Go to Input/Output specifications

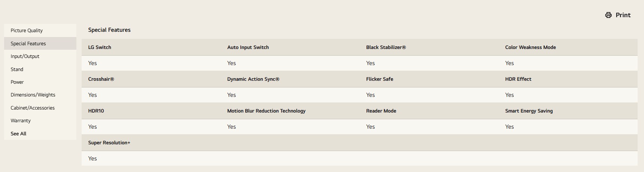(x=25, y=56)
